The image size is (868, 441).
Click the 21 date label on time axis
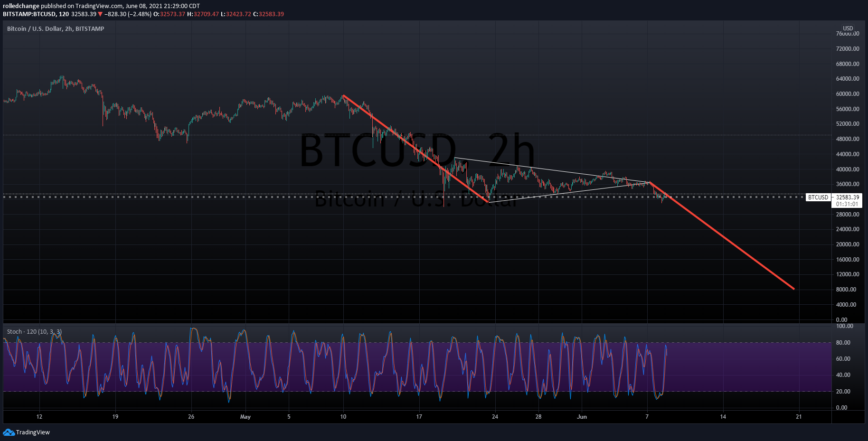click(799, 417)
